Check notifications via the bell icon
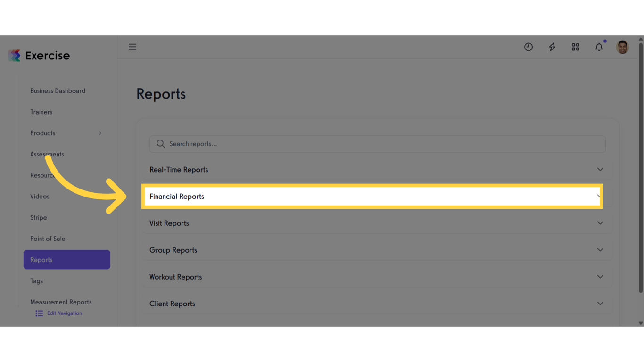Image resolution: width=644 pixels, height=362 pixels. [599, 47]
